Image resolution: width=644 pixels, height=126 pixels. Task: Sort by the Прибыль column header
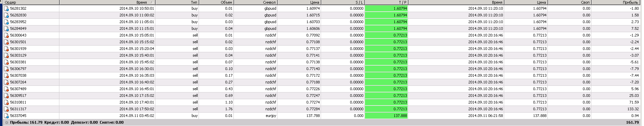(x=616, y=2)
